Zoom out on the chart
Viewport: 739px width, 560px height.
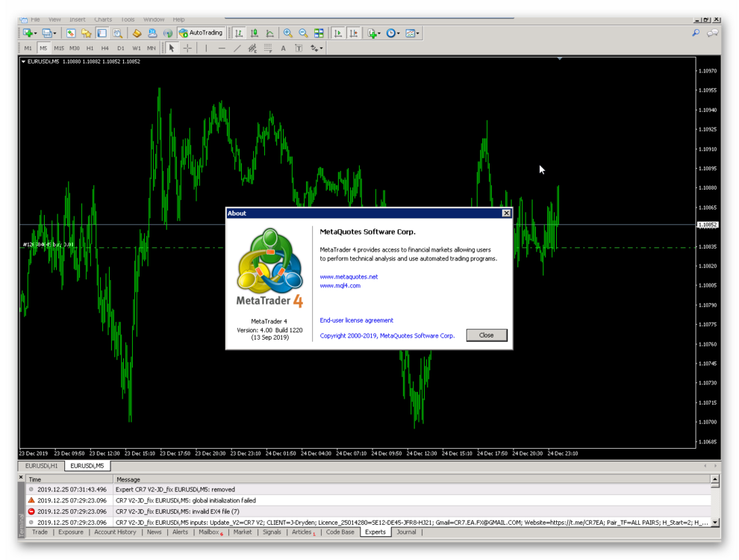303,33
